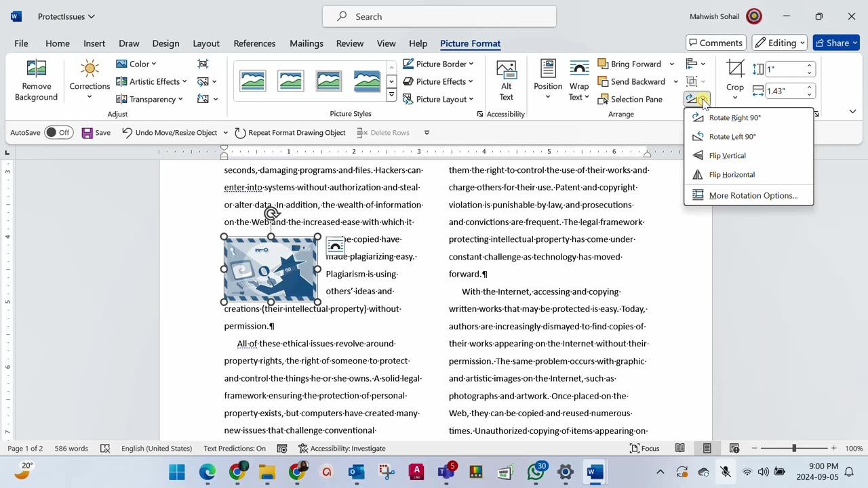Click Search box in title bar

point(439,16)
